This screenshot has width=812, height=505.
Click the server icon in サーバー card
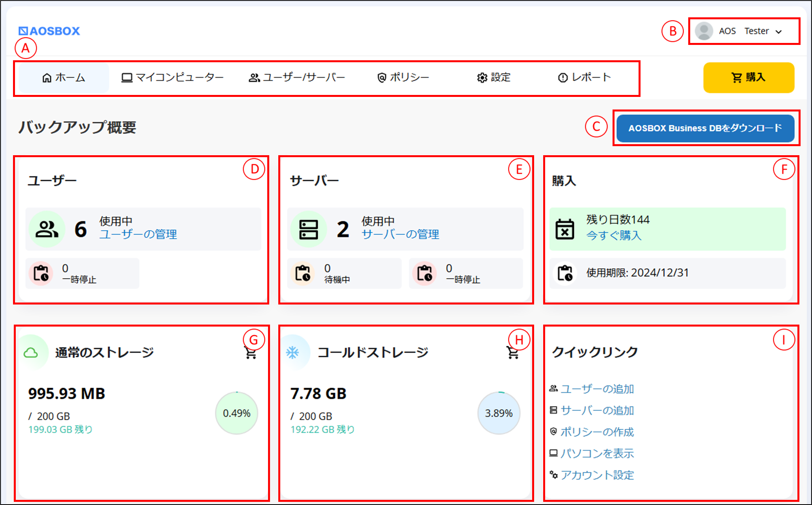pos(309,229)
